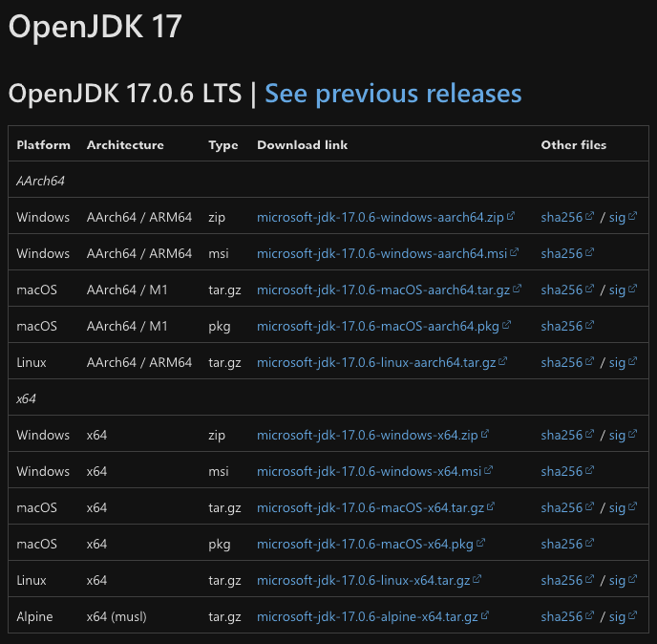Open sha256 for macOS AArch64 pkg
657x644 pixels.
coord(567,326)
